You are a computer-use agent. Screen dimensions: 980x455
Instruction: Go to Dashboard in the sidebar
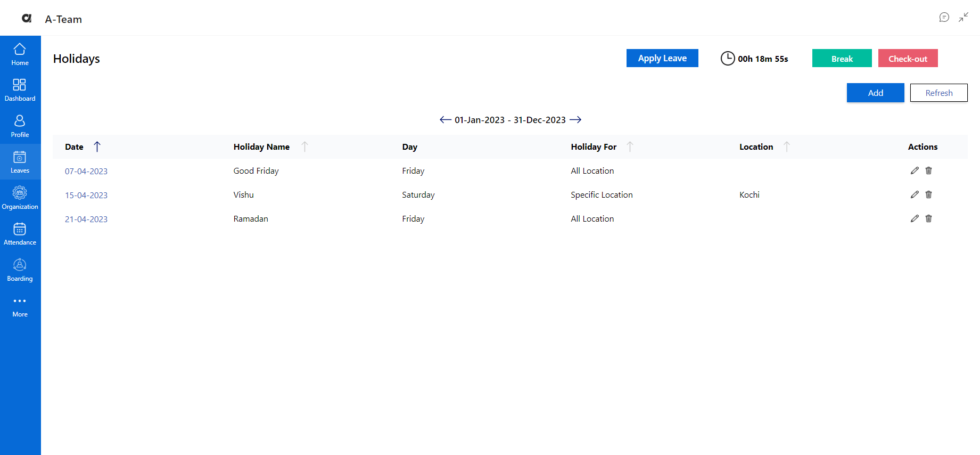pyautogui.click(x=20, y=90)
